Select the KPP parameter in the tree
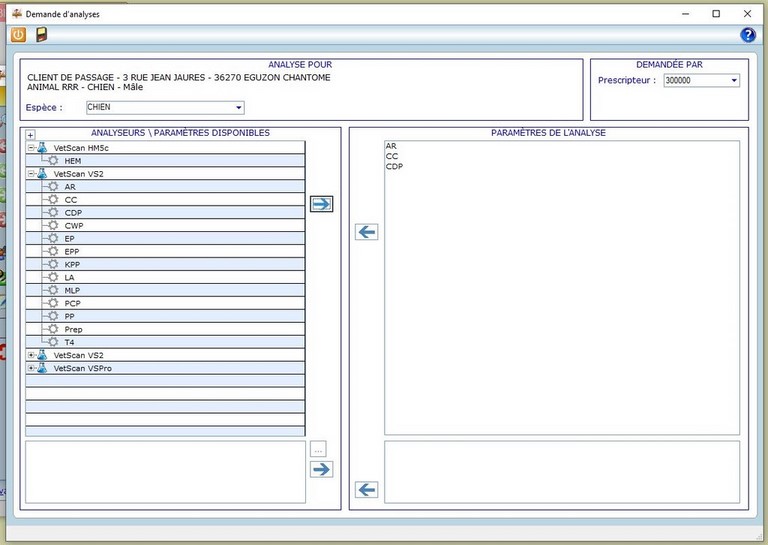 72,265
